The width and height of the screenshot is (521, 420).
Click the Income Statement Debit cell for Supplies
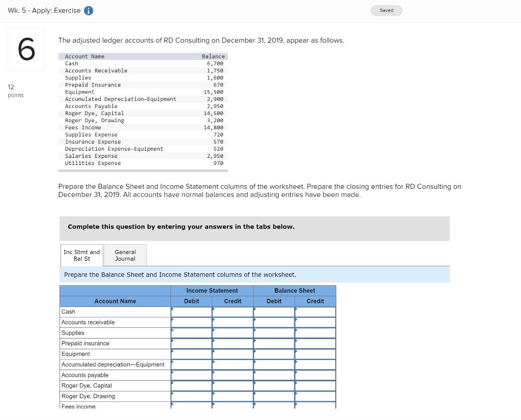(x=192, y=332)
